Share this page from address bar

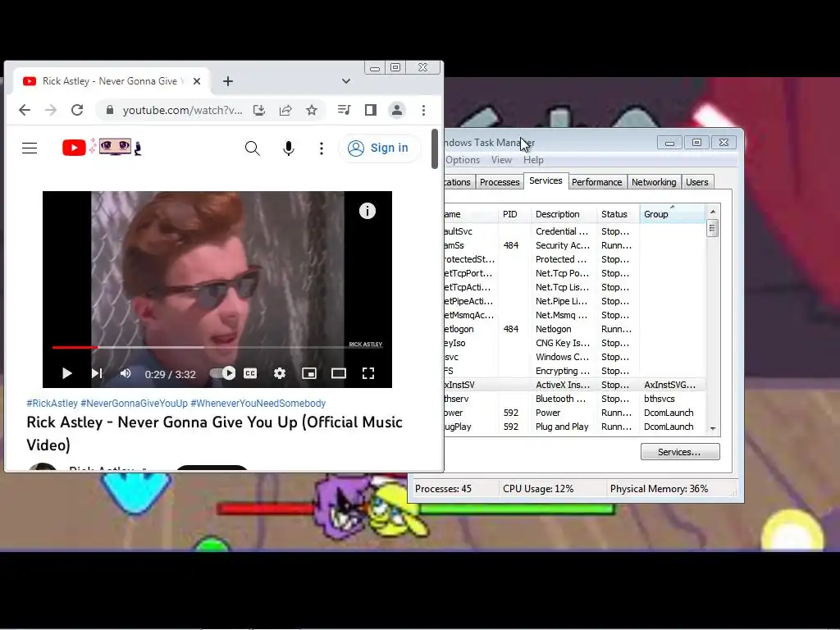click(x=285, y=111)
